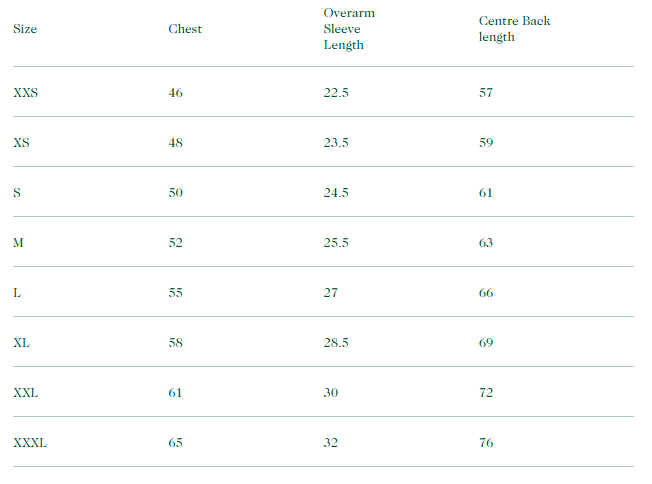Click centre back length value 69
The image size is (652, 484).
tap(486, 343)
